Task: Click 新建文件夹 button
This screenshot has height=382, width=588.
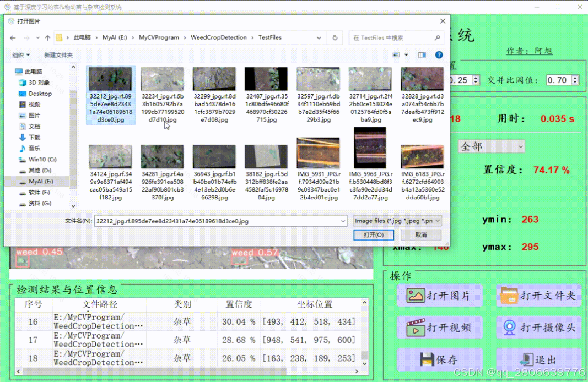Action: click(58, 55)
